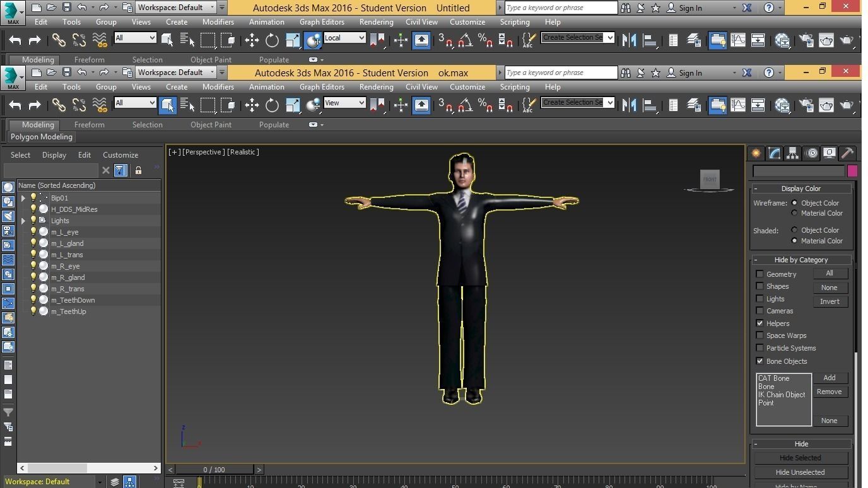
Task: Open Schematic View in ok.max toolbar
Action: (758, 105)
